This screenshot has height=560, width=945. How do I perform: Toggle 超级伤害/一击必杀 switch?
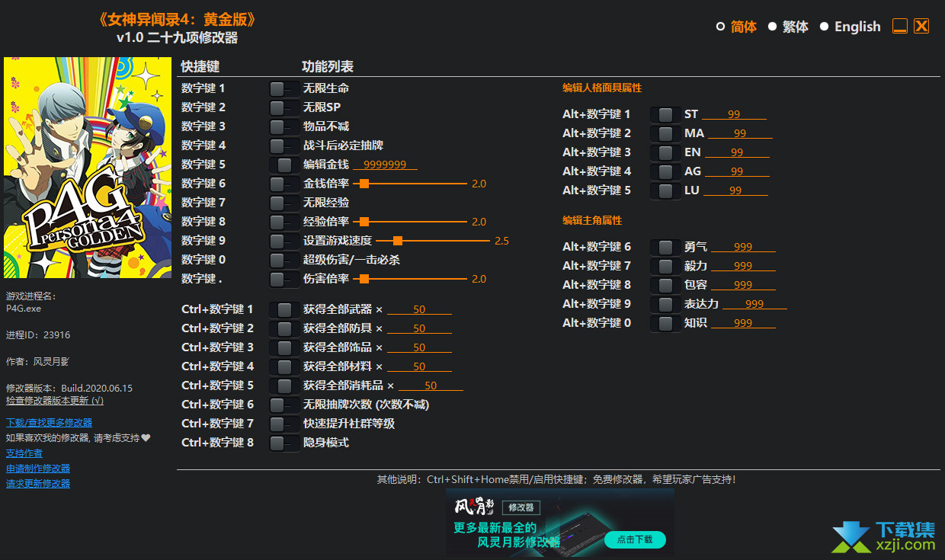point(284,260)
